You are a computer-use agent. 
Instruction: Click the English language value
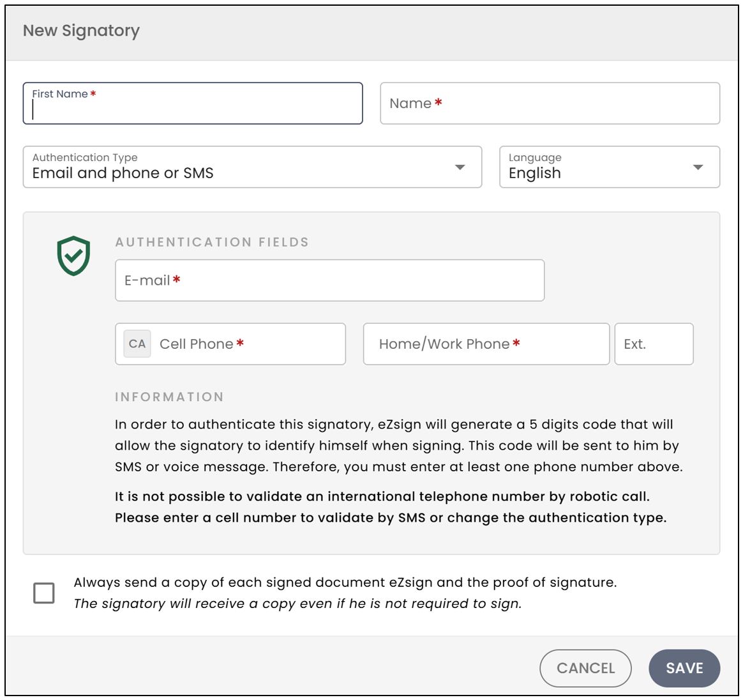click(534, 173)
